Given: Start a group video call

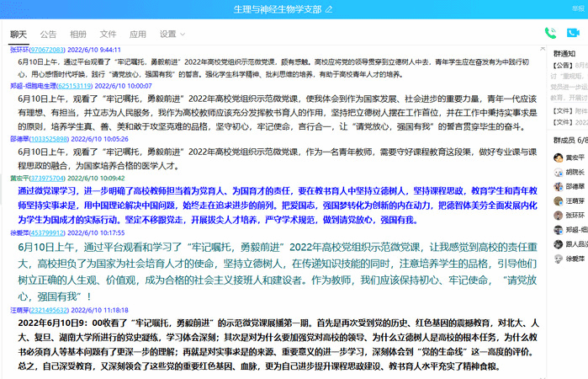Looking at the screenshot, I should point(573,34).
